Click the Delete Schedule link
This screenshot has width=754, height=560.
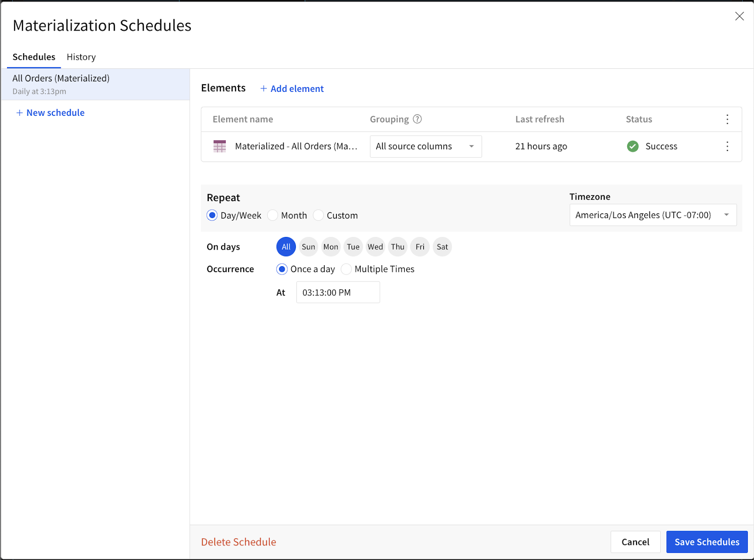[x=238, y=542]
